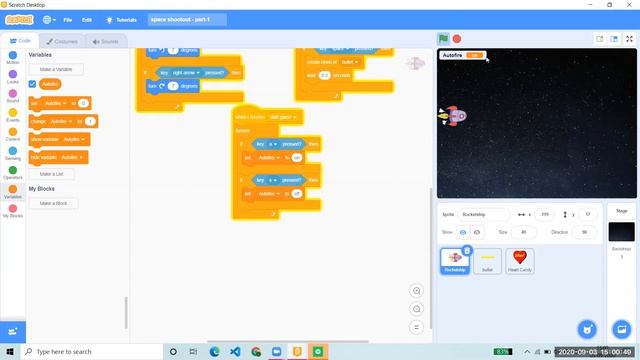
Task: Open the start game message dropdown
Action: tap(283, 117)
